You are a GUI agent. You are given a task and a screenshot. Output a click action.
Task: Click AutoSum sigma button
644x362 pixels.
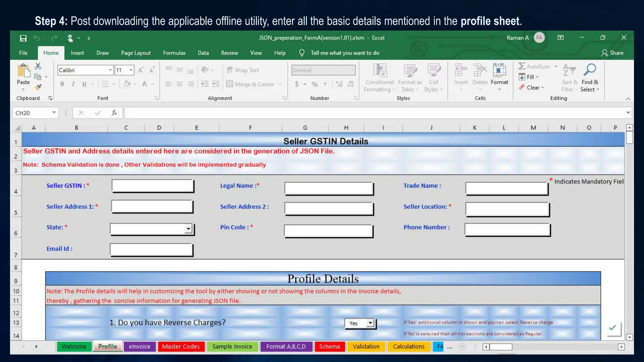(x=534, y=66)
